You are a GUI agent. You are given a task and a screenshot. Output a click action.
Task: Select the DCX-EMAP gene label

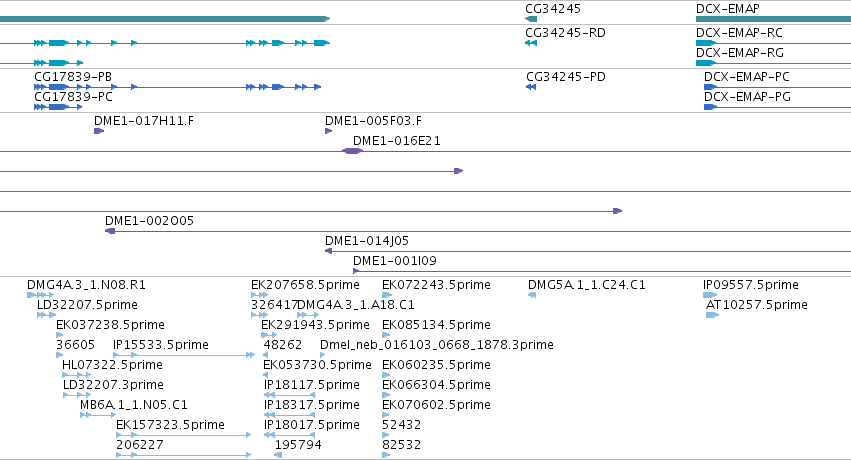pos(727,9)
